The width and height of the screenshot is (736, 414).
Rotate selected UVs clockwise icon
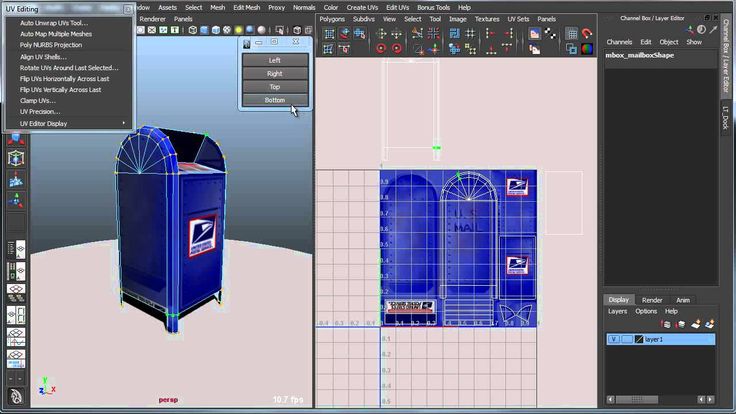(x=397, y=48)
